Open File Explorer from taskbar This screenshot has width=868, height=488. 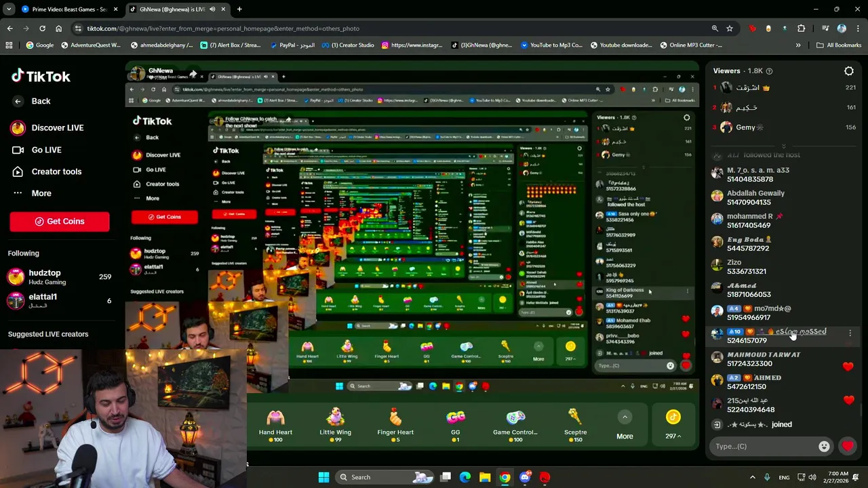pos(485,477)
